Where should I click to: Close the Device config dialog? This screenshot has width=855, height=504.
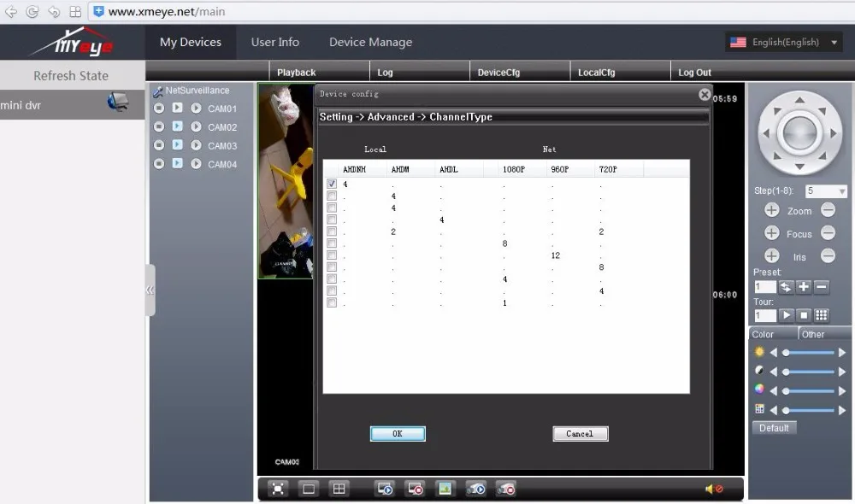(x=705, y=95)
